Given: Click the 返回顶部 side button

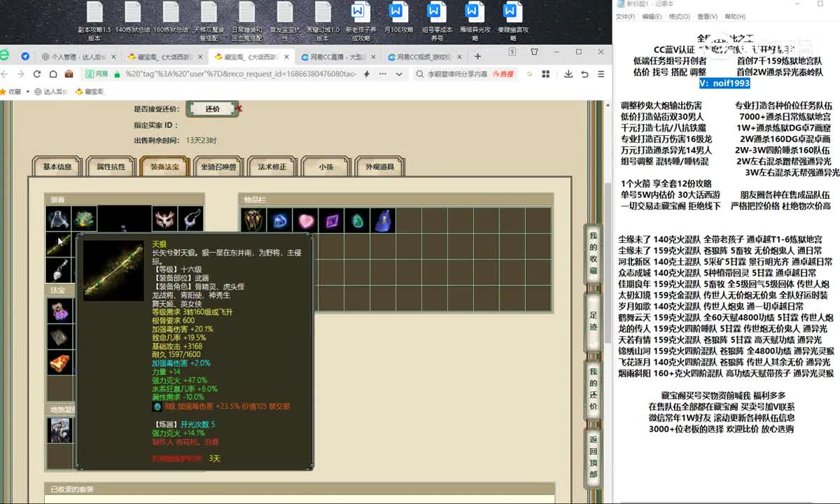Looking at the screenshot, I should coord(593,456).
